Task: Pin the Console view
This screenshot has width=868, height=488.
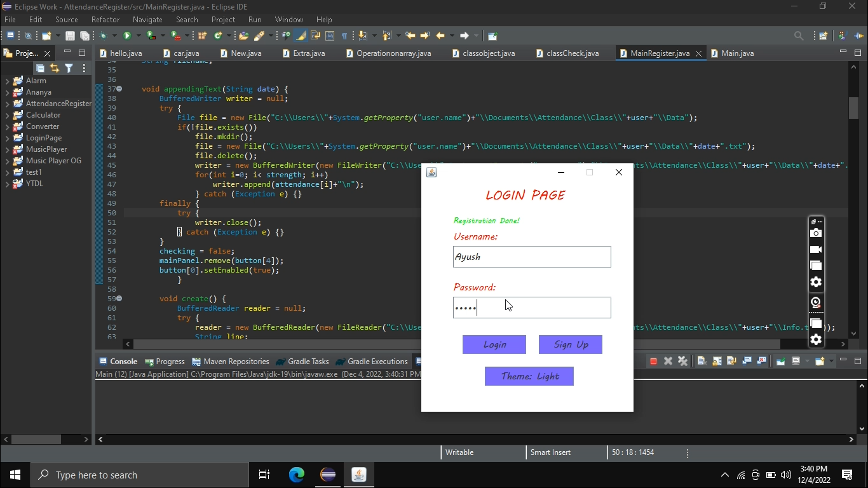Action: [780, 360]
